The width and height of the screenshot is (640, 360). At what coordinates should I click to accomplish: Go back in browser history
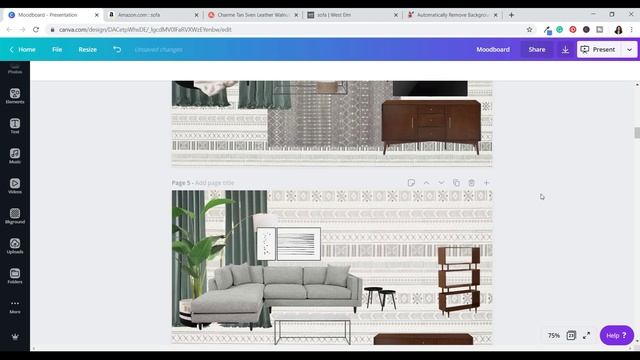pyautogui.click(x=9, y=29)
